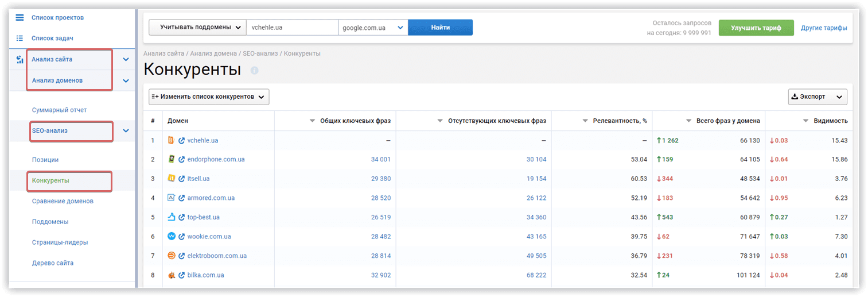Collapse the SEO-анализ sidebar section
Screen dimensions: 868x297
pos(126,131)
